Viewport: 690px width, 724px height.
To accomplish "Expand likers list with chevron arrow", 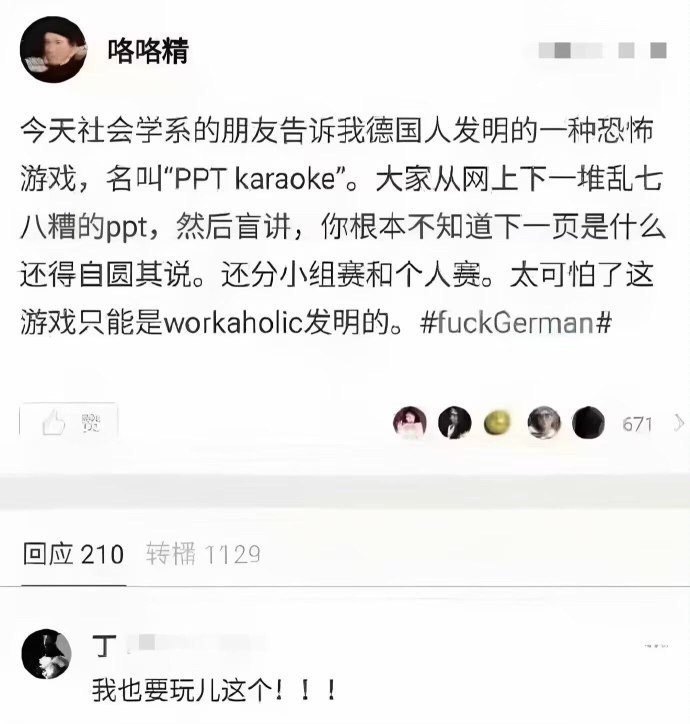I will point(678,423).
